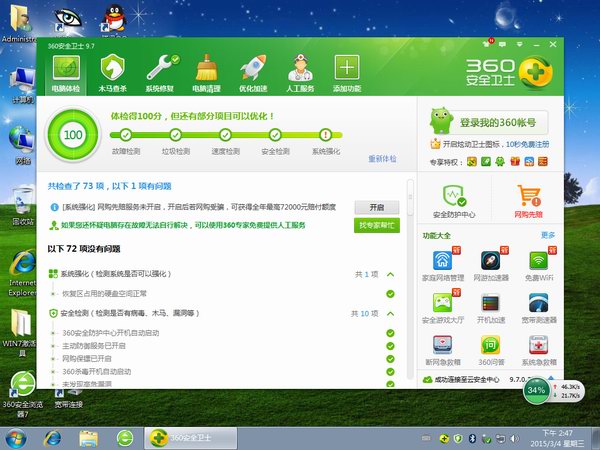Open 家庭网络管理 tool
Image resolution: width=600 pixels, height=450 pixels.
coord(443,266)
